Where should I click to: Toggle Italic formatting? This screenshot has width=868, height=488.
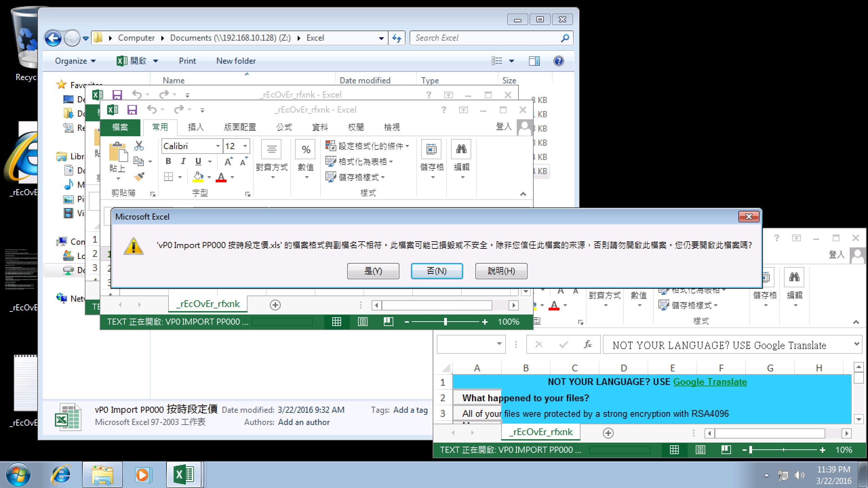(183, 161)
